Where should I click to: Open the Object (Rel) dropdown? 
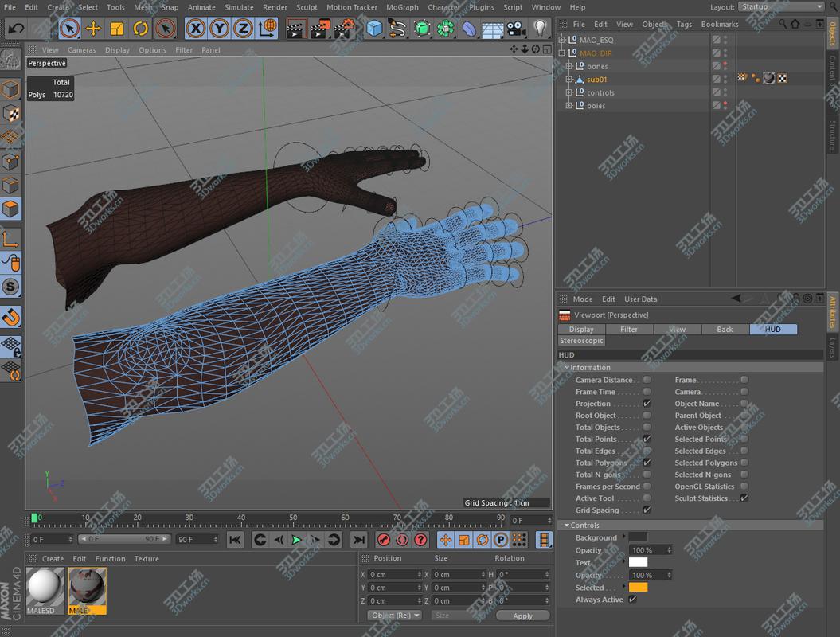[x=395, y=616]
